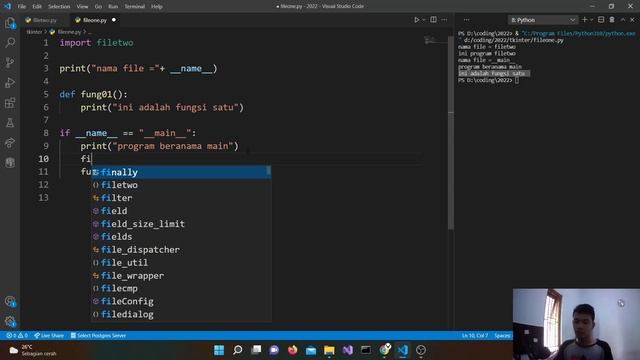This screenshot has height=360, width=640.
Task: Maximize the terminal panel size
Action: click(623, 20)
